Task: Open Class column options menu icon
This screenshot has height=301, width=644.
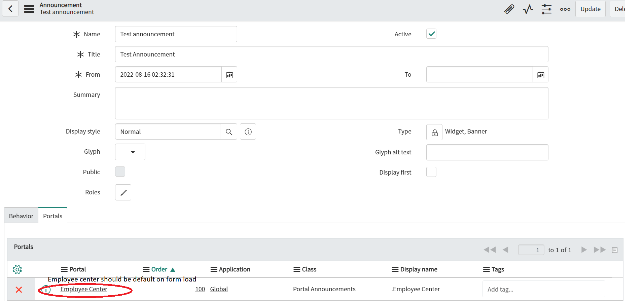Action: tap(297, 269)
